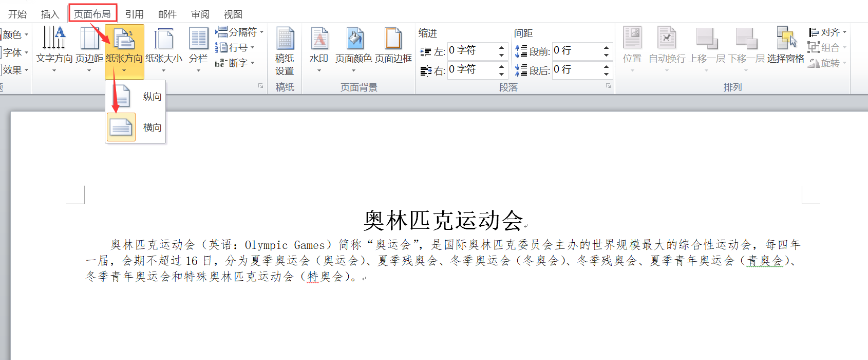Open the 旋转 rotate menu
Screen dimensions: 868x360
pyautogui.click(x=827, y=63)
